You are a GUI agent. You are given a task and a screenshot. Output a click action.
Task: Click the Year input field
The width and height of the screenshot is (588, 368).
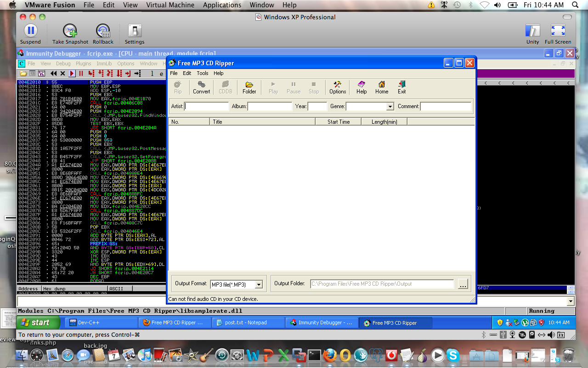point(317,106)
